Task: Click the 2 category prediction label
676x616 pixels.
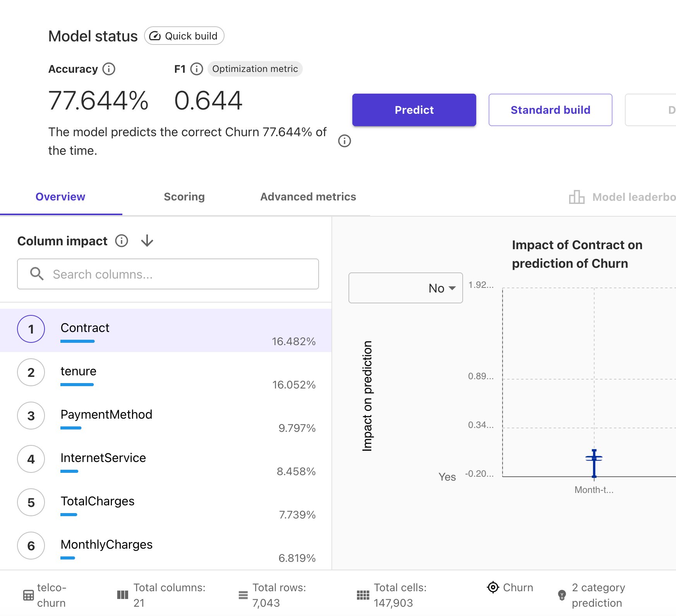Action: point(598,595)
